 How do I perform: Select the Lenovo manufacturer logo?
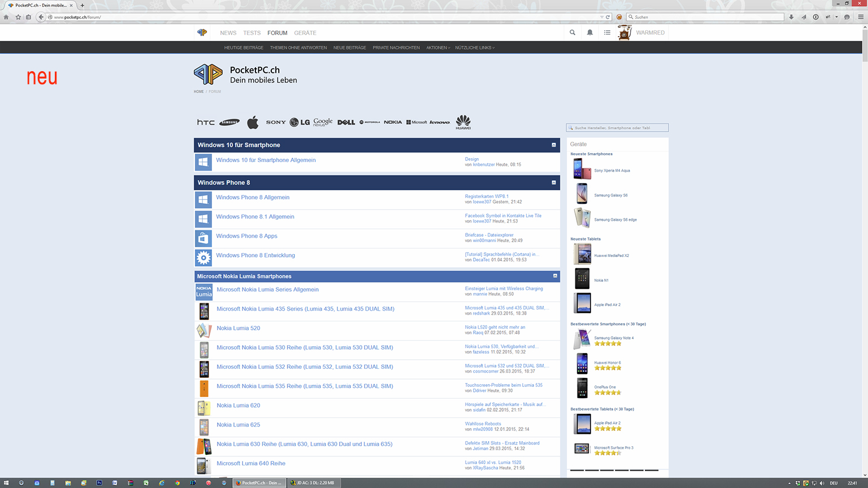click(440, 122)
